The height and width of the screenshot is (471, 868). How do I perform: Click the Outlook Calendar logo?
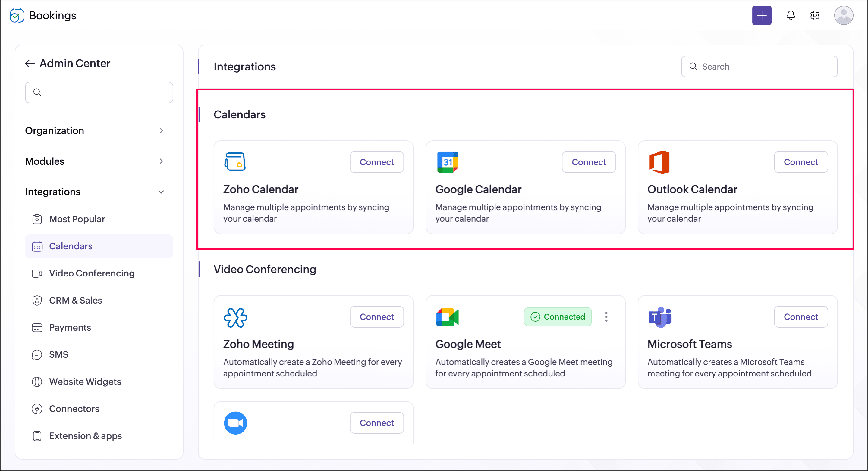pyautogui.click(x=659, y=162)
